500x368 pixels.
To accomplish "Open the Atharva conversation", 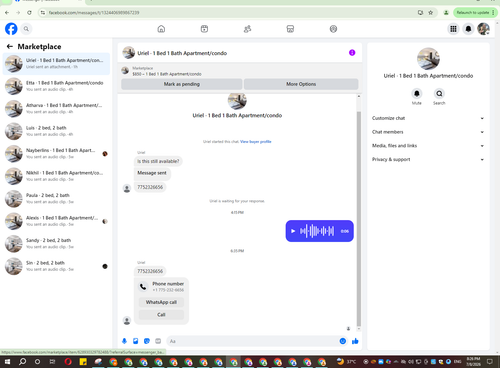I will point(56,109).
